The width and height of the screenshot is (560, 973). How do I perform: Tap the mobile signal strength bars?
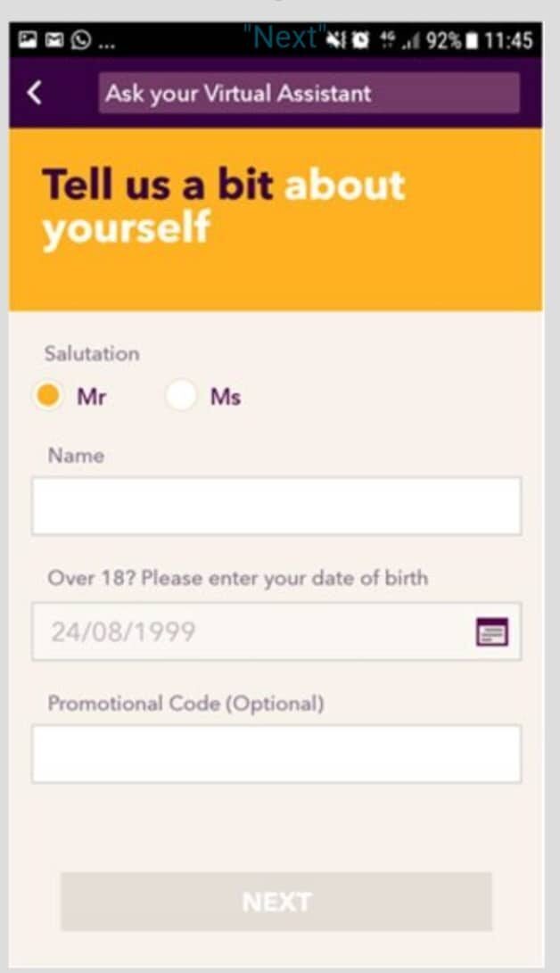pos(412,42)
